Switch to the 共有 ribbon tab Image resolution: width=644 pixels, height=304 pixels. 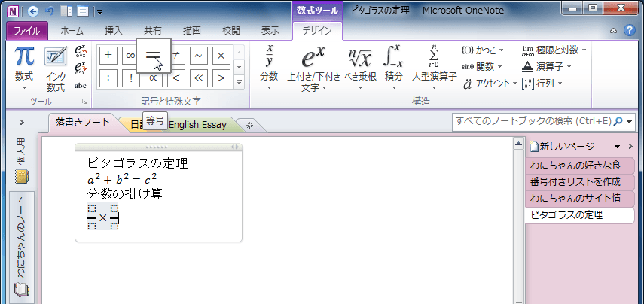(x=152, y=31)
